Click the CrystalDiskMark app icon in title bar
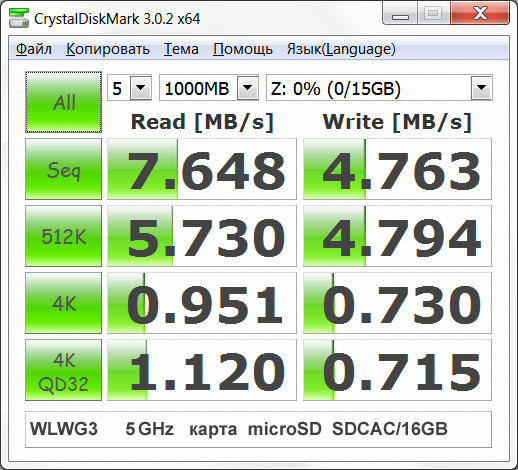The height and width of the screenshot is (470, 518). coord(19,18)
